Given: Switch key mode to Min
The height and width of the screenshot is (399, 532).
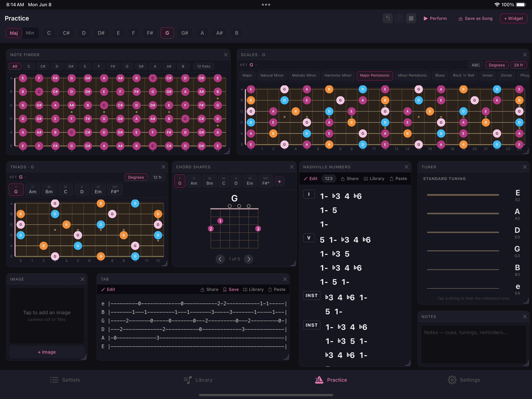Looking at the screenshot, I should click(30, 33).
